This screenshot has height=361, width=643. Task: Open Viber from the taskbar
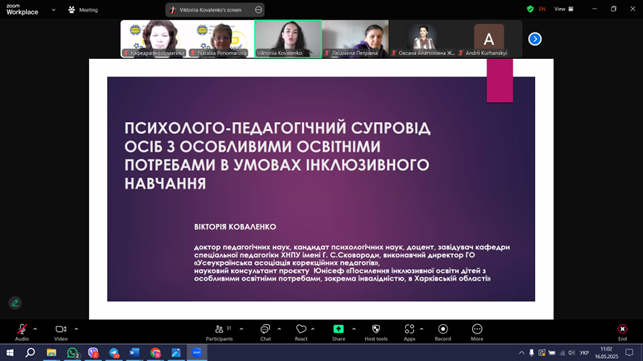(93, 353)
